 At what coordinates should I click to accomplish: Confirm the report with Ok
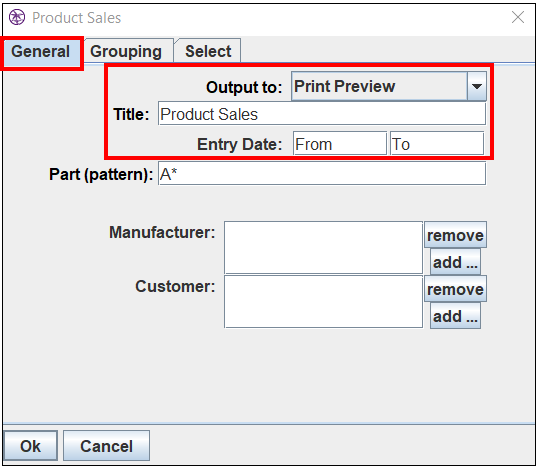(31, 446)
